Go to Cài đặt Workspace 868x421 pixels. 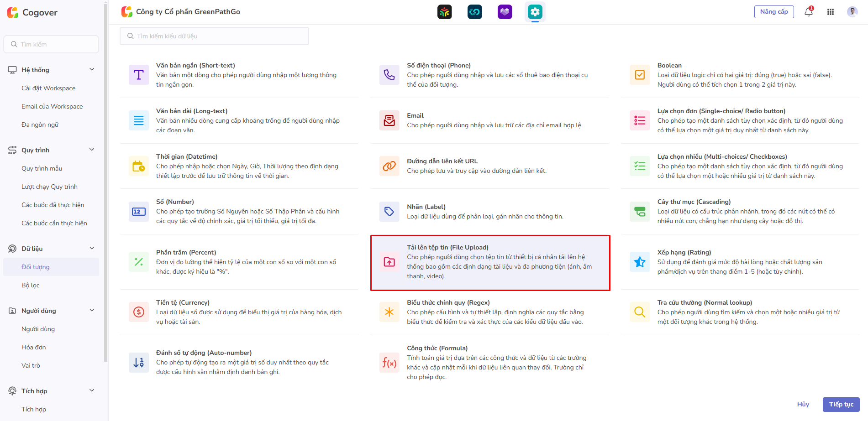[48, 88]
